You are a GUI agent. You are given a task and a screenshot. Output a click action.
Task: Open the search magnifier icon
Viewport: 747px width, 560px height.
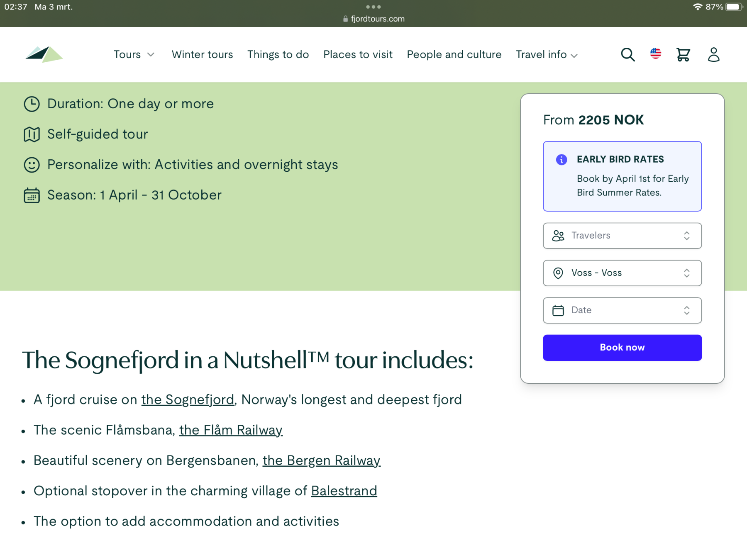pyautogui.click(x=627, y=54)
